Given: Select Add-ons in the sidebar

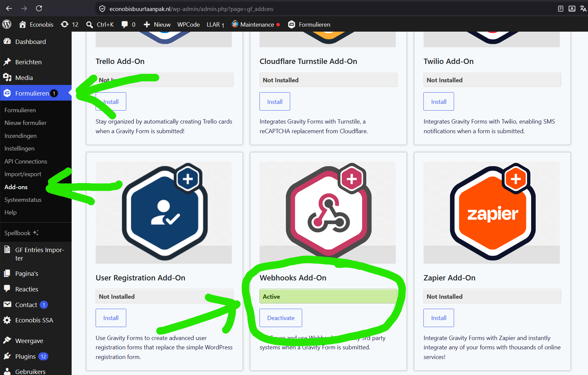Looking at the screenshot, I should (x=16, y=187).
